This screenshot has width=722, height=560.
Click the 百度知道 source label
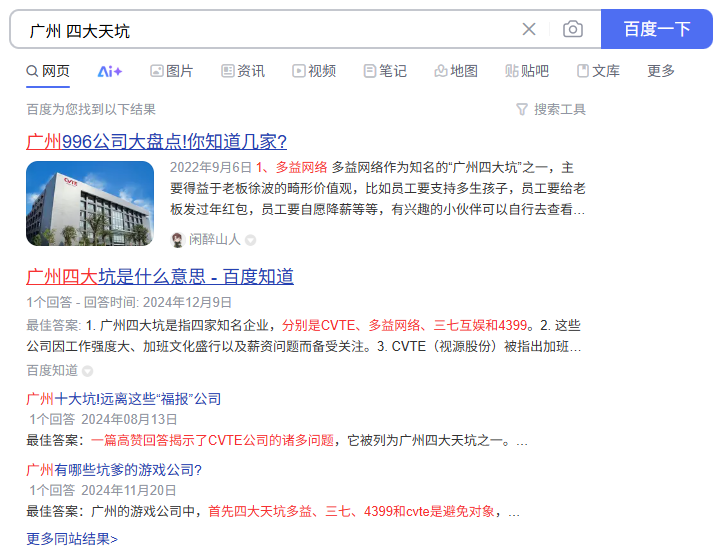pyautogui.click(x=52, y=370)
